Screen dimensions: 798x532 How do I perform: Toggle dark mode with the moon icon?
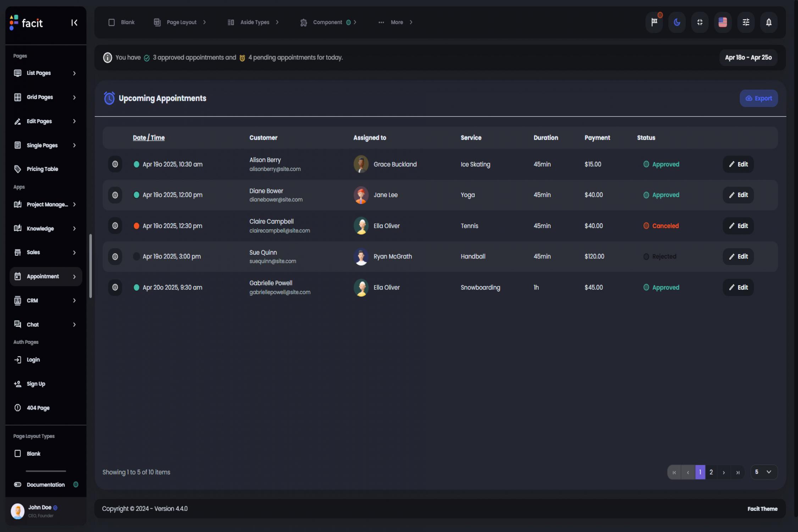point(677,22)
